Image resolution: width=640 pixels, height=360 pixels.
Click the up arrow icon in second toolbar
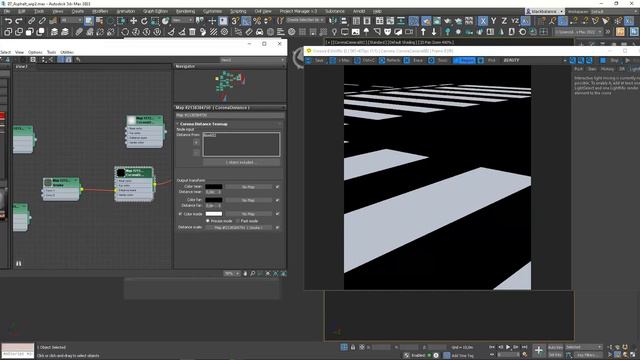tap(423, 32)
